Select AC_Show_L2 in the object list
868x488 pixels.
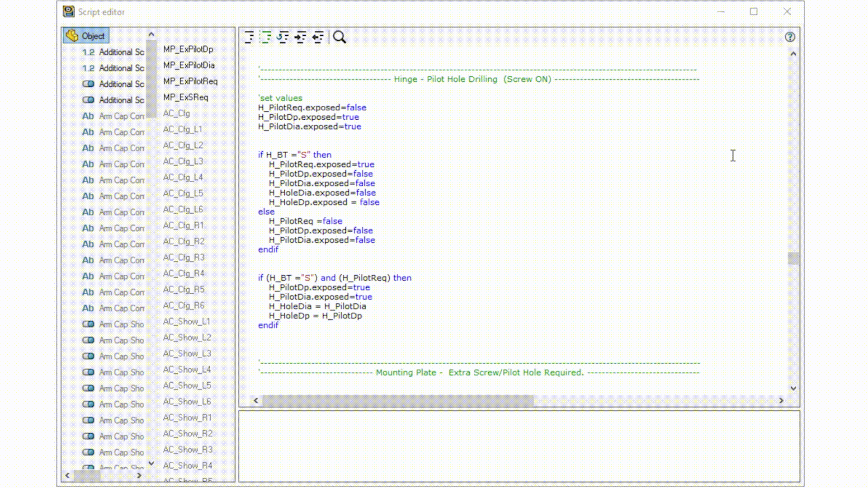coord(187,338)
